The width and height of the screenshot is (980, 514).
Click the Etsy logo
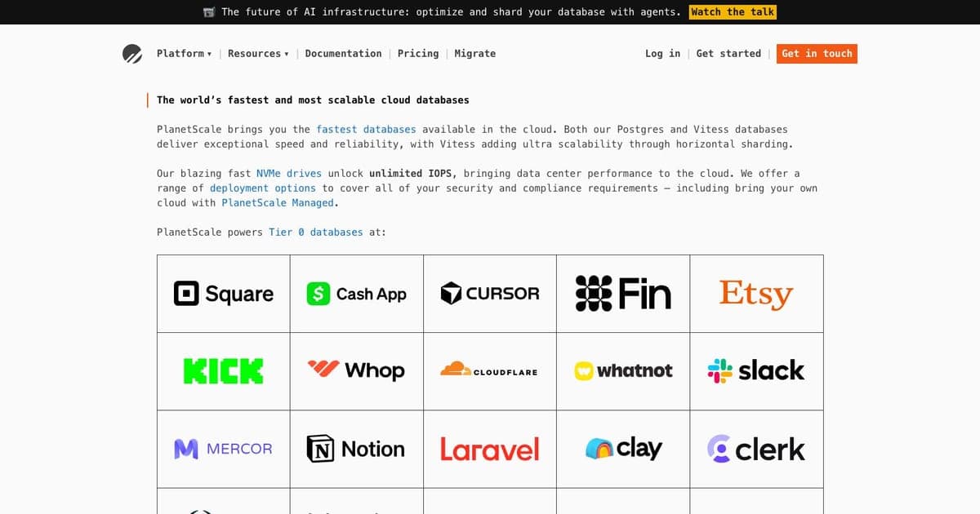pyautogui.click(x=756, y=294)
